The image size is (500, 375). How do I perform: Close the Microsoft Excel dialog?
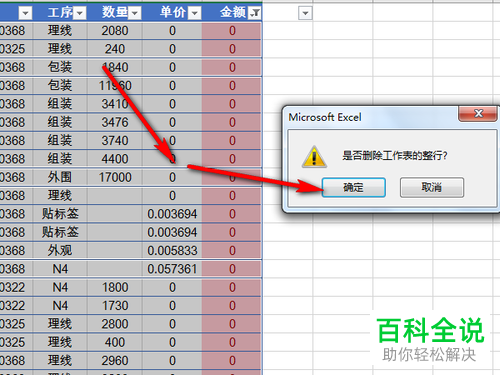coord(478,114)
